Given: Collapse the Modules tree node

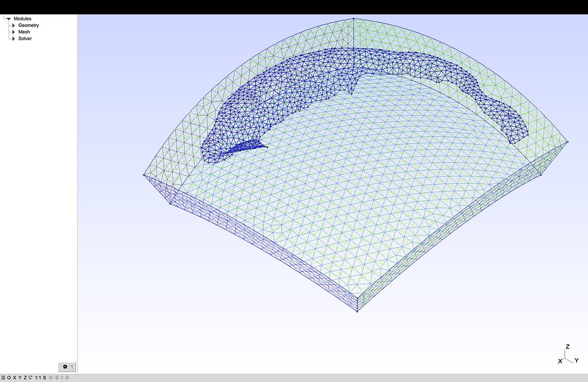Looking at the screenshot, I should (9, 18).
